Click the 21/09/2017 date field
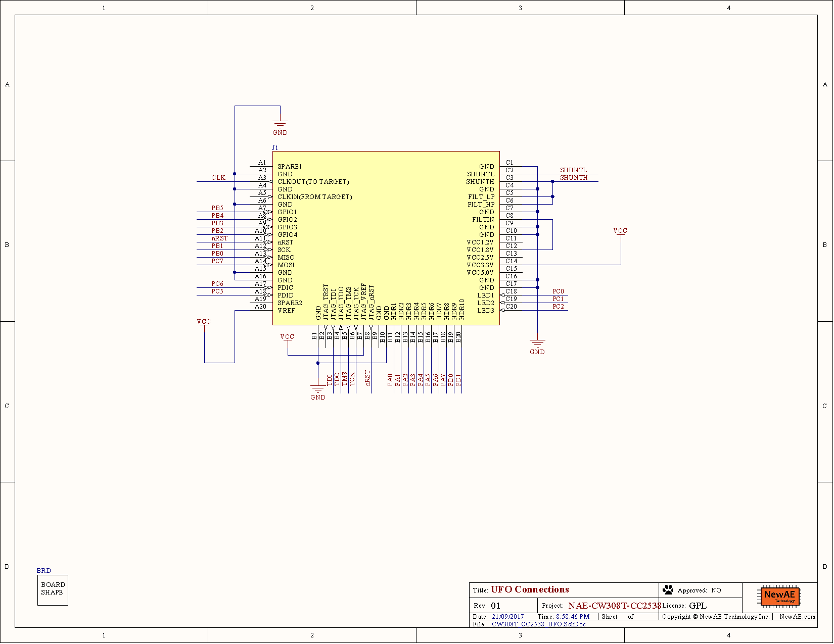Image resolution: width=834 pixels, height=644 pixels. coord(508,617)
